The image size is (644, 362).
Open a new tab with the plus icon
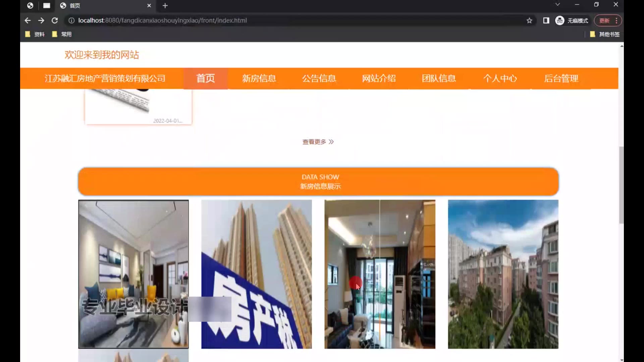[165, 6]
